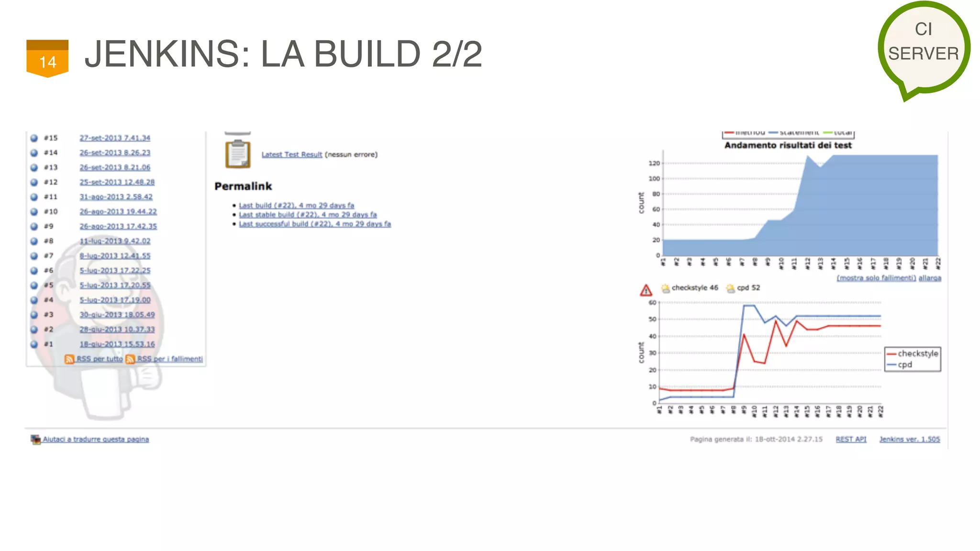Click the 'checkstyle' entry in chart legend
The image size is (980, 551).
click(913, 353)
